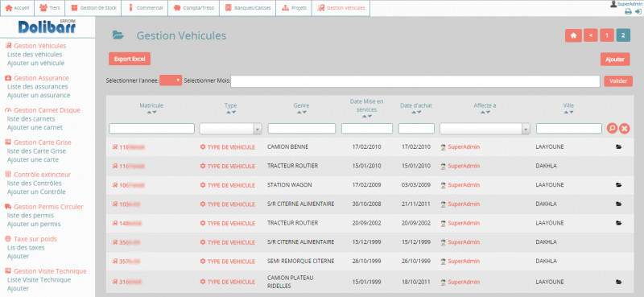Viewport: 644px width, 297px height.
Task: Click the Date d'achat filter field
Action: (x=416, y=129)
